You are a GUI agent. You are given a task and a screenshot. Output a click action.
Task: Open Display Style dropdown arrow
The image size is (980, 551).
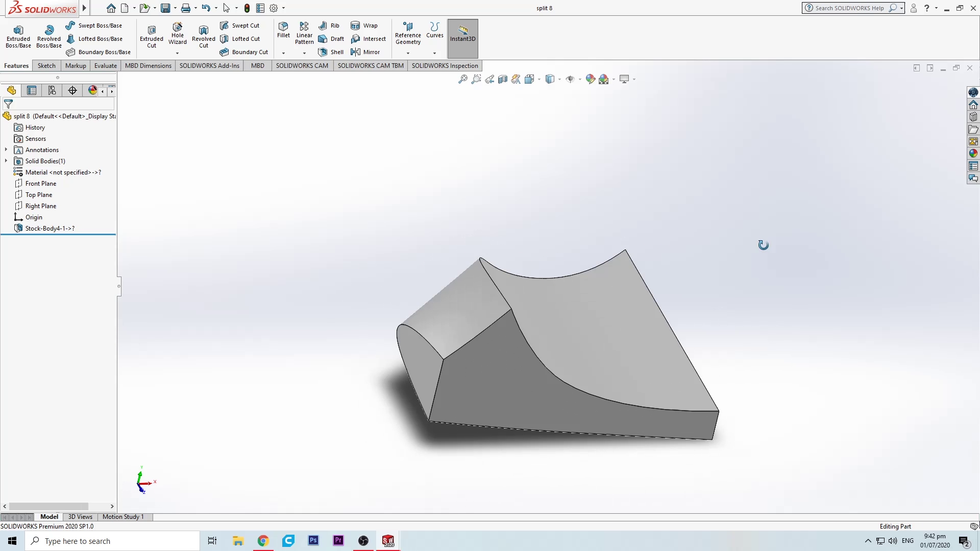pyautogui.click(x=559, y=79)
